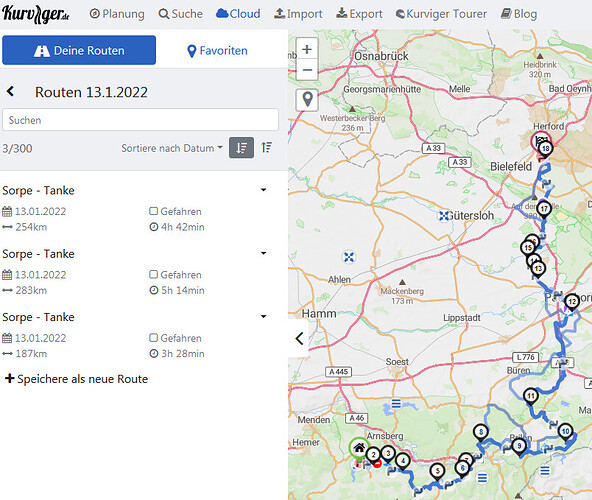Select ascending sort order icon
This screenshot has height=500, width=592.
(267, 148)
